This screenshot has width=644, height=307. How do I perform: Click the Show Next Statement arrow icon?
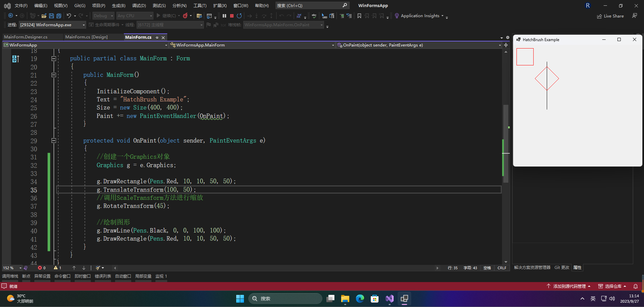(249, 16)
